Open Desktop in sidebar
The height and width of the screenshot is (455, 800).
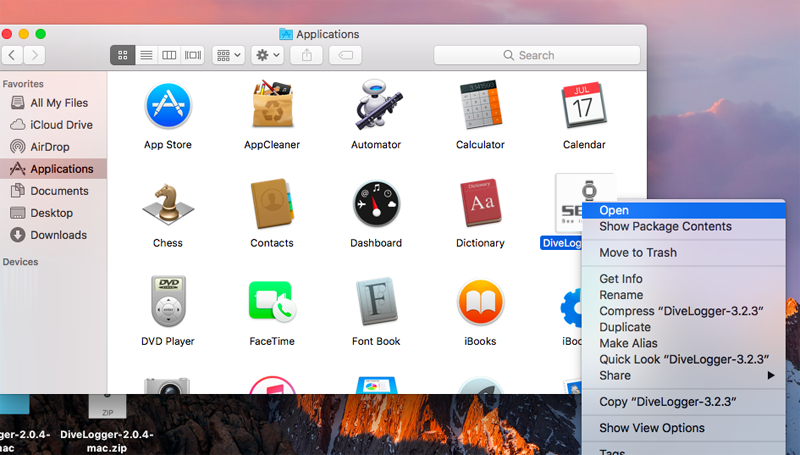pyautogui.click(x=53, y=213)
